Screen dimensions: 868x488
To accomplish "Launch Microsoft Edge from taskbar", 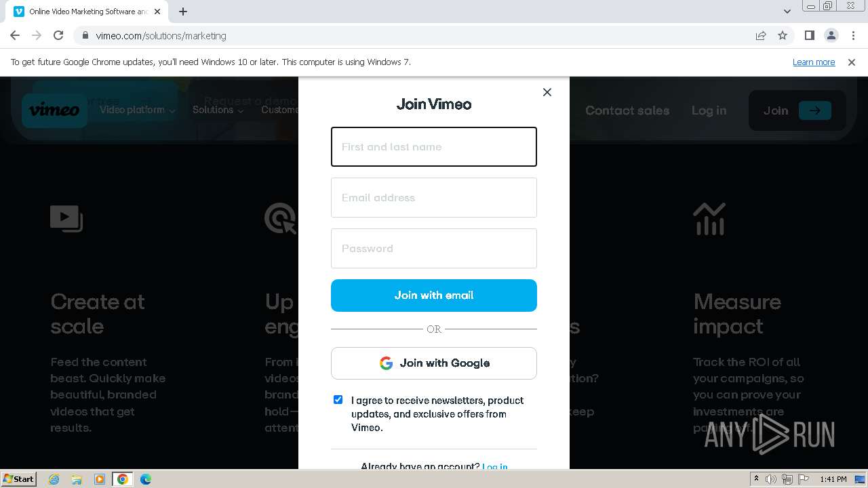I will [146, 479].
